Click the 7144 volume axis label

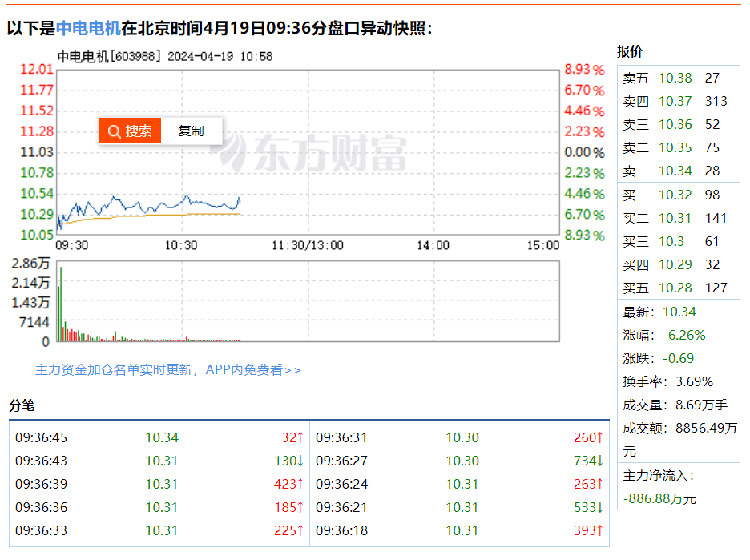click(x=34, y=322)
